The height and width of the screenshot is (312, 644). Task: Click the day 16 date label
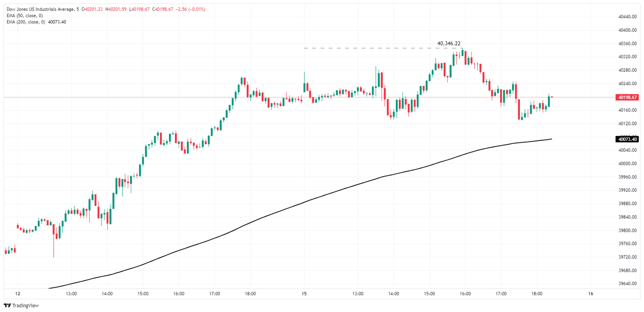590,294
